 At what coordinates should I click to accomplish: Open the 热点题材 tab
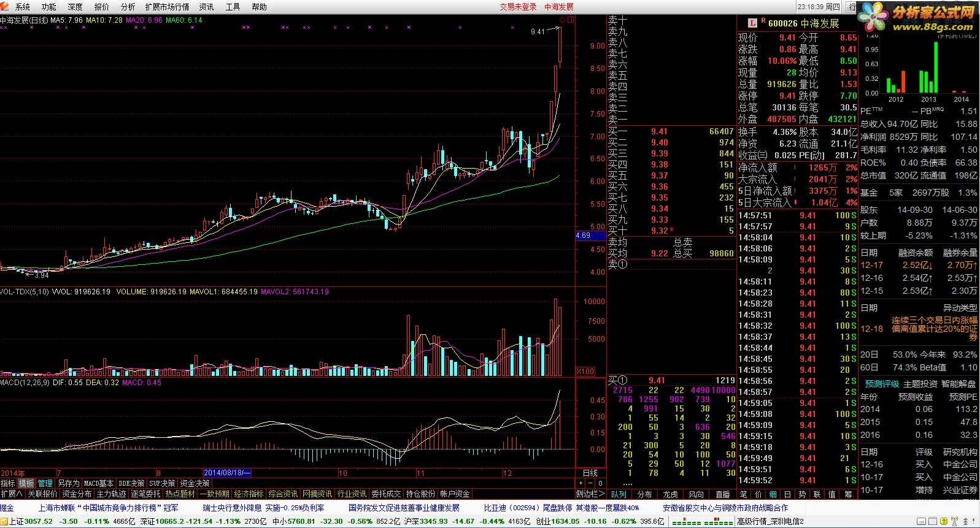pos(180,494)
